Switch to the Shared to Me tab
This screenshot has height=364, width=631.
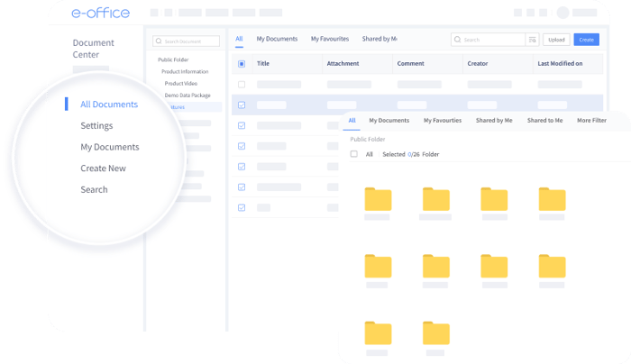(x=544, y=120)
